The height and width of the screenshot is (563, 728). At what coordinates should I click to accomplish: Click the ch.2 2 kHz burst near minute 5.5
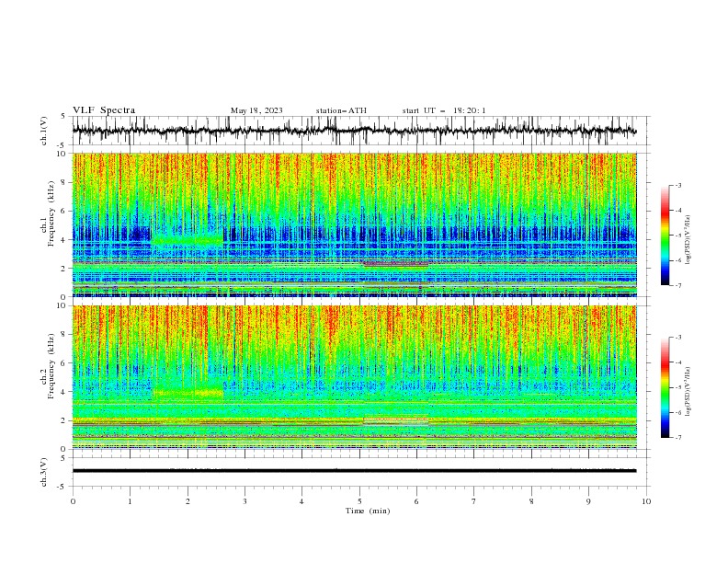pyautogui.click(x=395, y=420)
